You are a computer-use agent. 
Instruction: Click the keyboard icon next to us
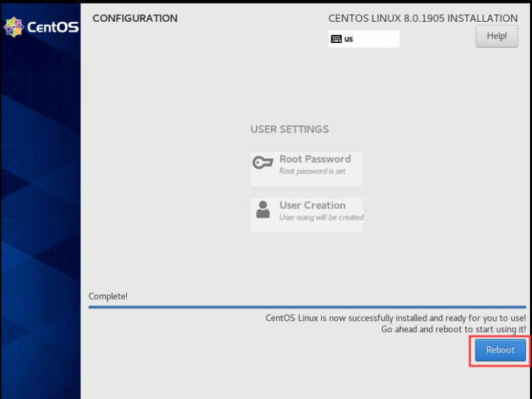pyautogui.click(x=336, y=39)
